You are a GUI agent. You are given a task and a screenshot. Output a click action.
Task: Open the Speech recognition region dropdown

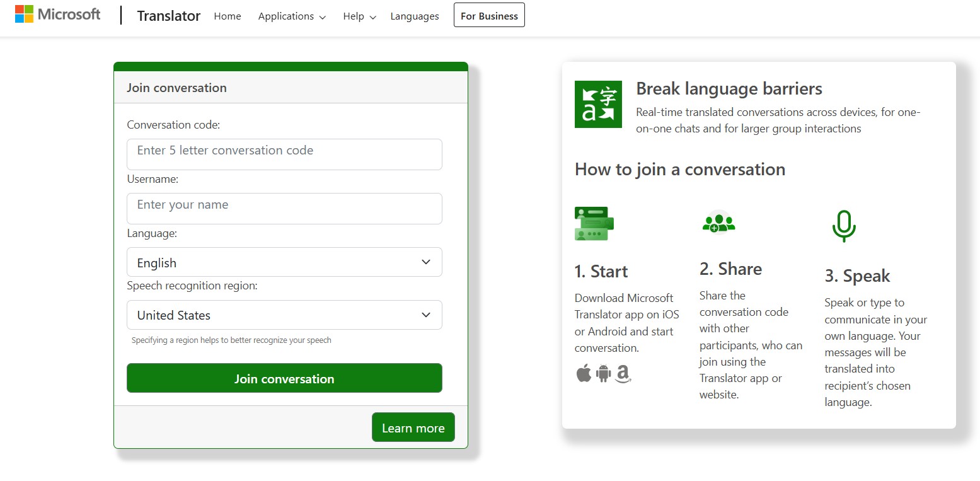284,315
